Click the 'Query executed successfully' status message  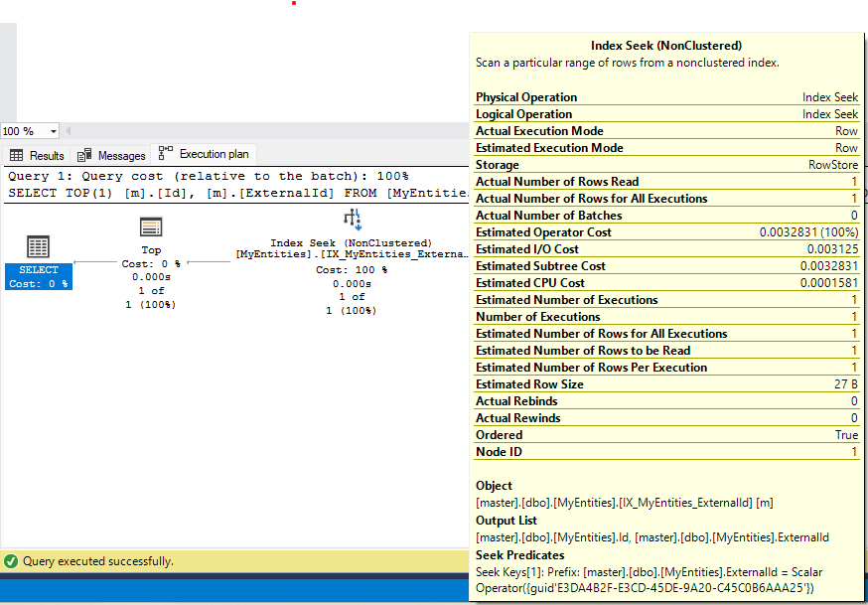pos(97,561)
